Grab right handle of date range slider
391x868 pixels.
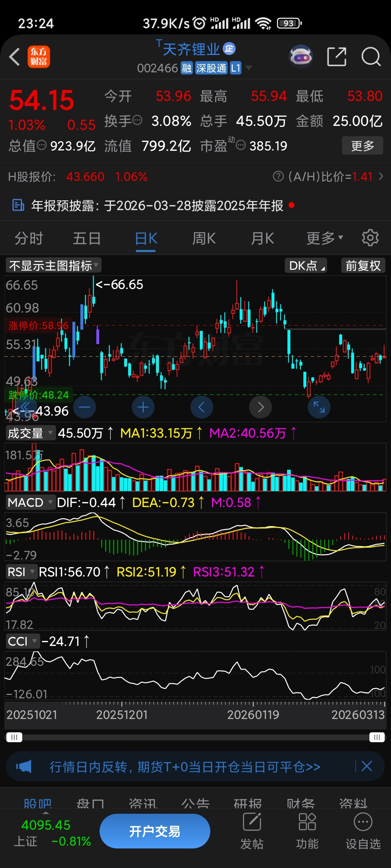click(377, 737)
